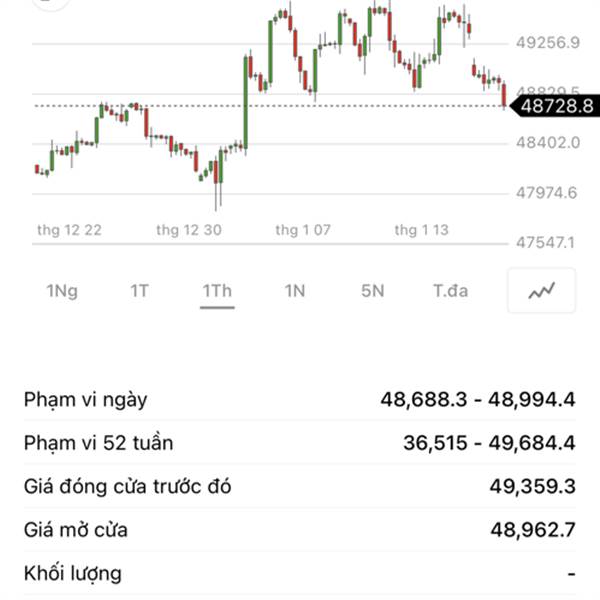Screen dimensions: 600x600
Task: Tap the thg 12 22 date label
Action: point(69,230)
